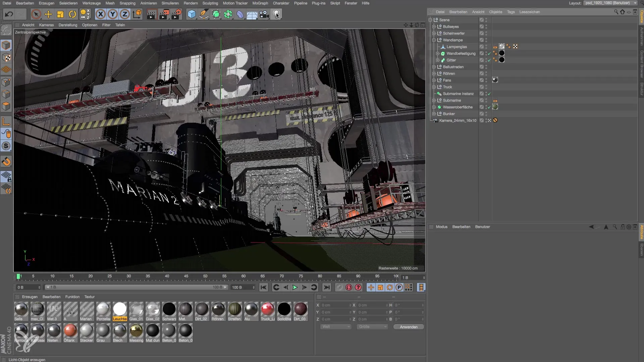
Task: Toggle the Z axis lock
Action: [x=125, y=14]
